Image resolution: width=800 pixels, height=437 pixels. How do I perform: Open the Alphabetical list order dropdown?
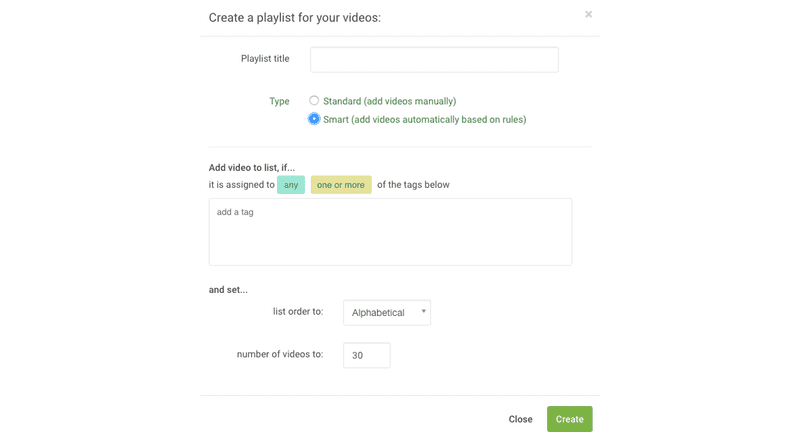(386, 313)
